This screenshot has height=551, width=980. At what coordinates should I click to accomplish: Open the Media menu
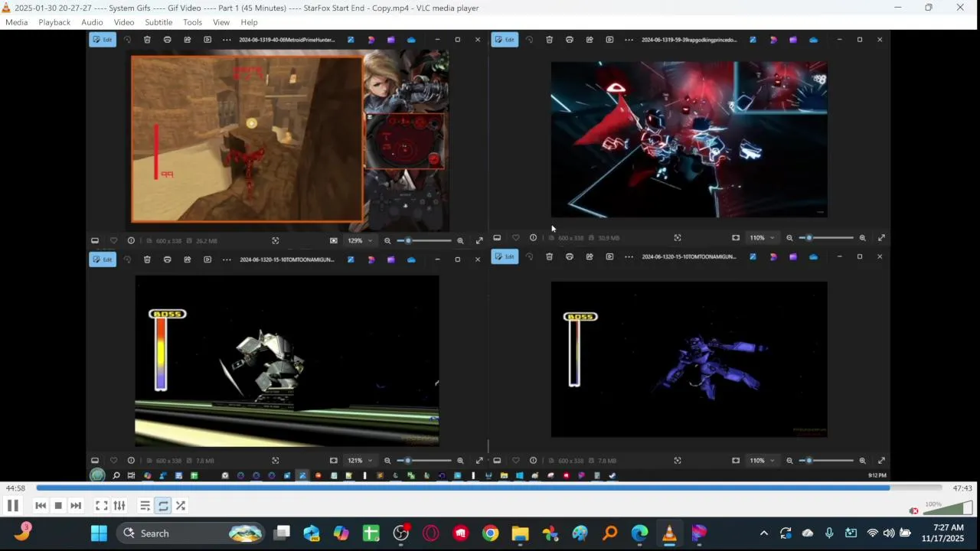pyautogui.click(x=16, y=22)
